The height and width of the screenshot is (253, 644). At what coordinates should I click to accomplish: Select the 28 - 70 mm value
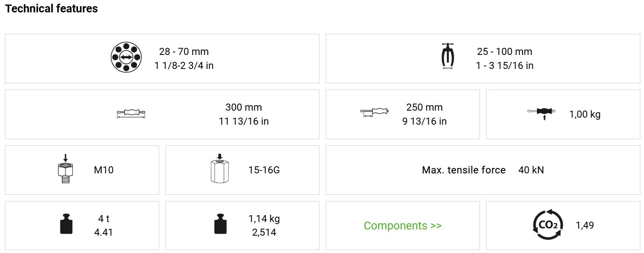pos(184,52)
